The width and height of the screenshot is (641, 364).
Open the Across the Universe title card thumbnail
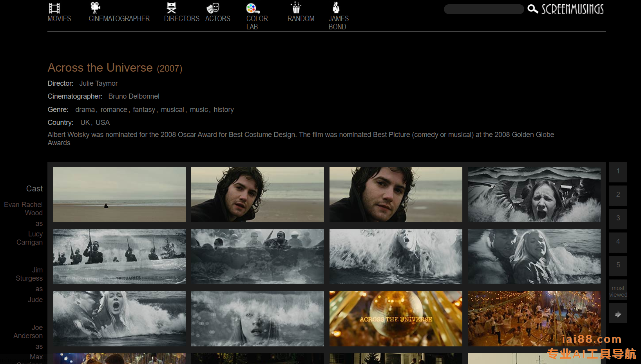pyautogui.click(x=396, y=319)
